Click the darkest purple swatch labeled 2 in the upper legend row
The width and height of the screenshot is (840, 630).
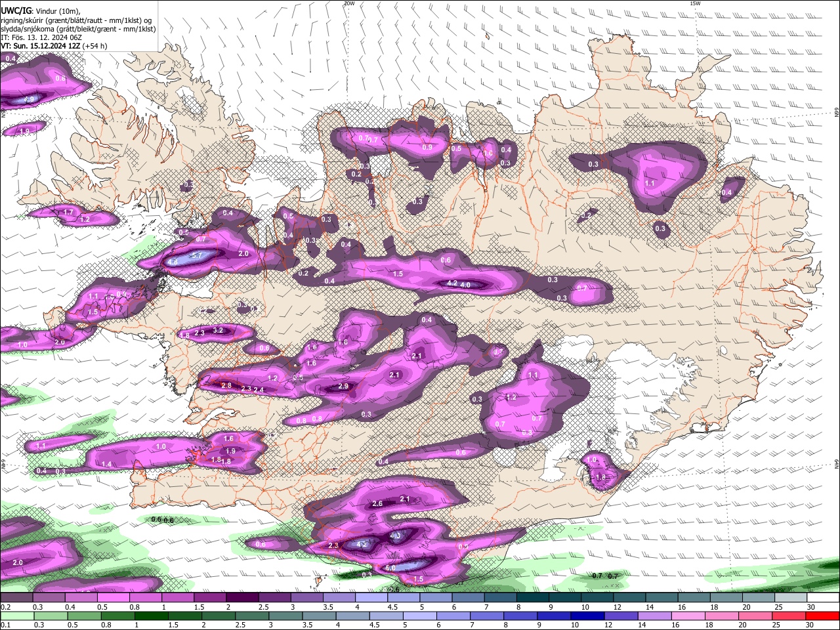pyautogui.click(x=242, y=598)
